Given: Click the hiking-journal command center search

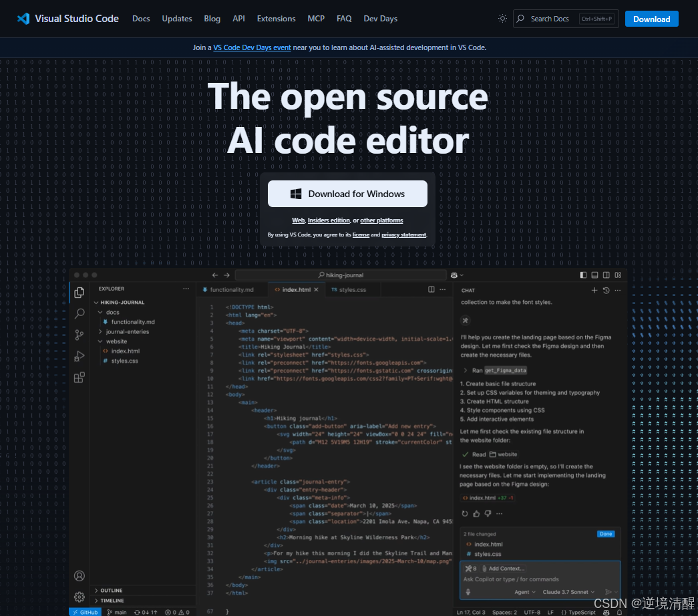Looking at the screenshot, I should (x=341, y=275).
